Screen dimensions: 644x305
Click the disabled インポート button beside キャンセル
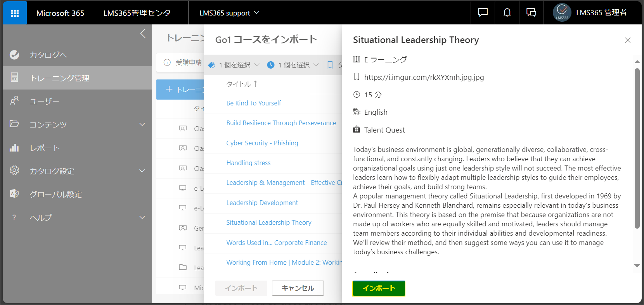pyautogui.click(x=241, y=288)
